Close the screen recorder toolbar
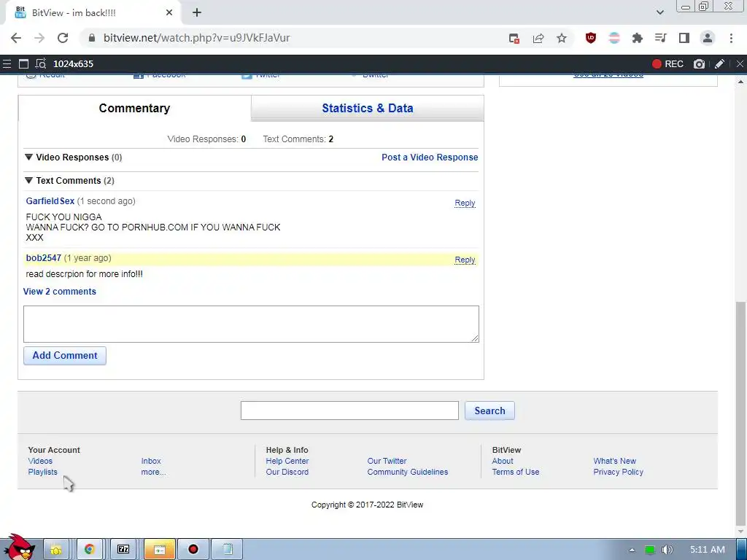This screenshot has width=747, height=560. click(740, 64)
